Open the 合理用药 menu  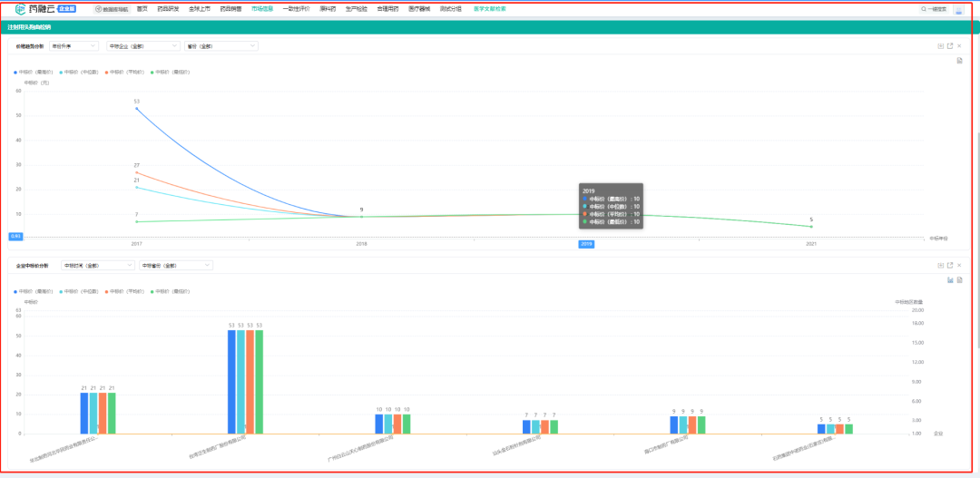pos(387,9)
